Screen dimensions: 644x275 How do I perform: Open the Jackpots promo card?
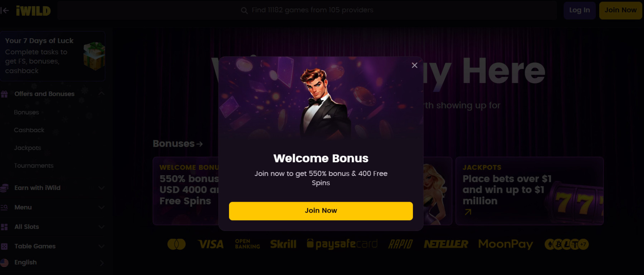coord(530,191)
